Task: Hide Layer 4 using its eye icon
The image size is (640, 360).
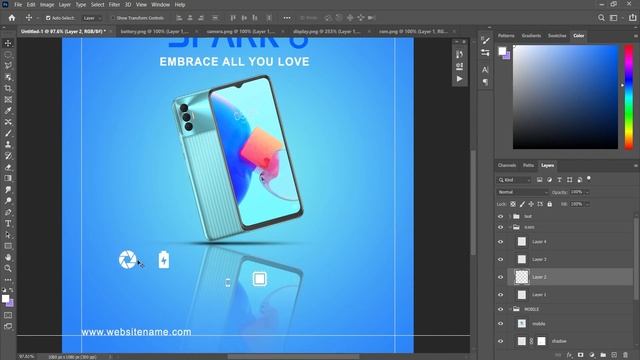Action: tap(500, 242)
